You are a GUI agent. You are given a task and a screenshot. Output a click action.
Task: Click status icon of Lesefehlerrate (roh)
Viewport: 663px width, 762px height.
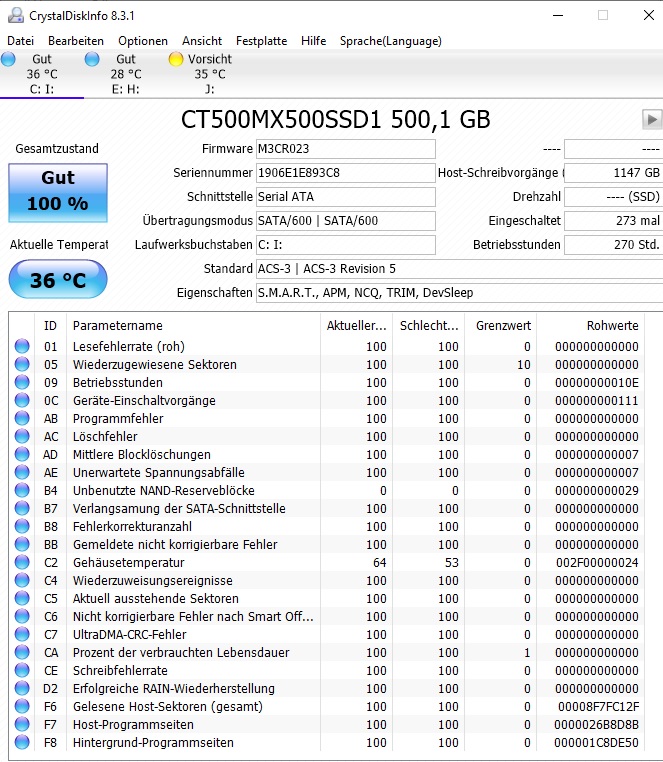tap(22, 346)
